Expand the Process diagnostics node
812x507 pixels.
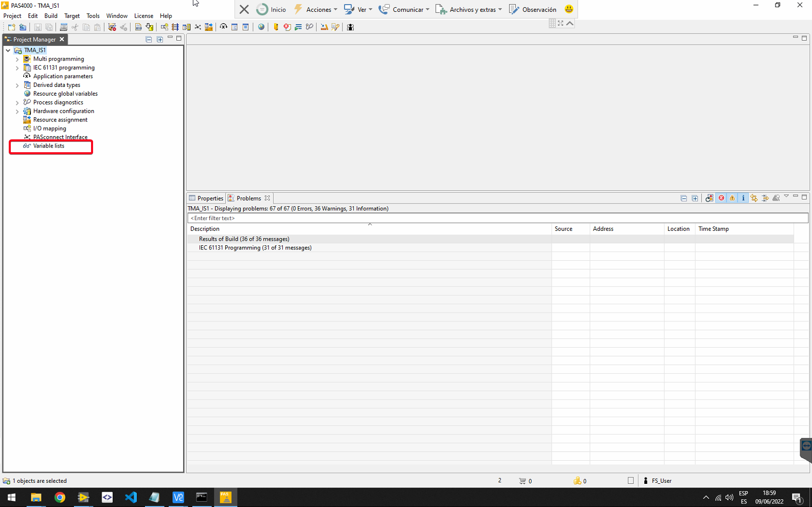coord(17,103)
